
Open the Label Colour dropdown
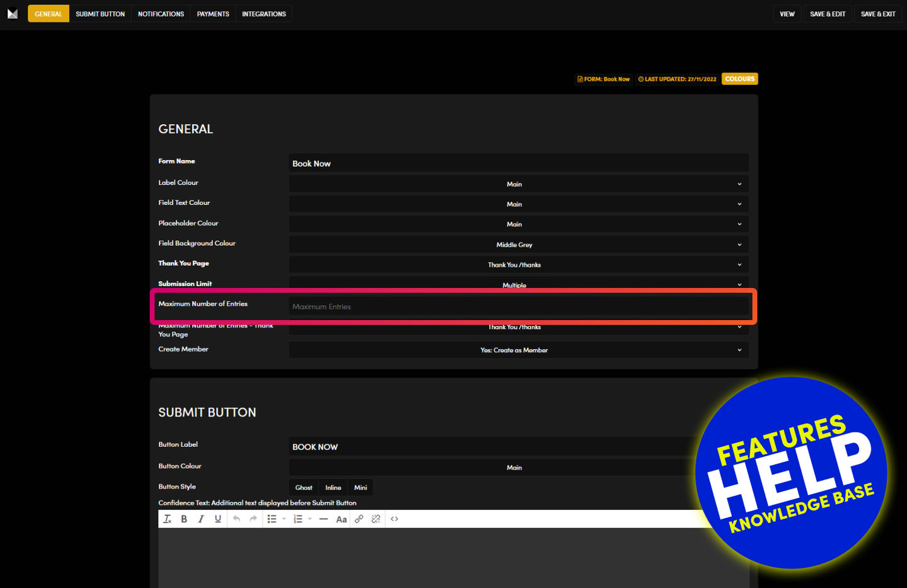[x=518, y=184]
